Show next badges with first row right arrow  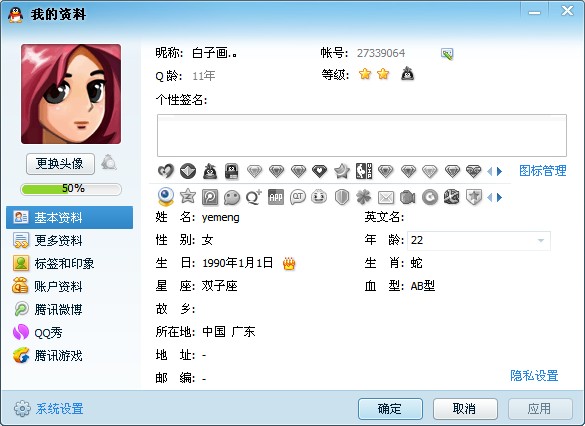tap(500, 172)
